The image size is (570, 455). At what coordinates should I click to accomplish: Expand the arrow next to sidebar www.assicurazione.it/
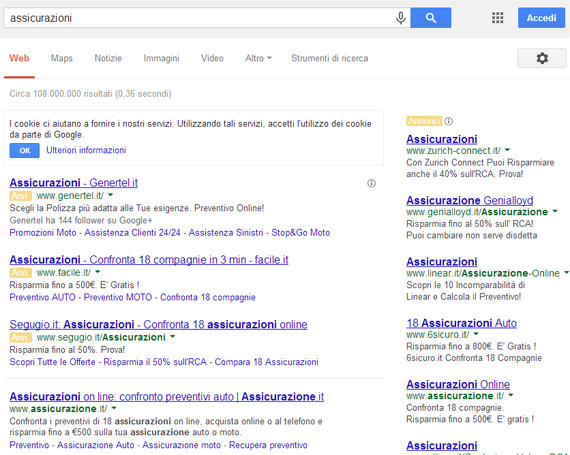(511, 395)
